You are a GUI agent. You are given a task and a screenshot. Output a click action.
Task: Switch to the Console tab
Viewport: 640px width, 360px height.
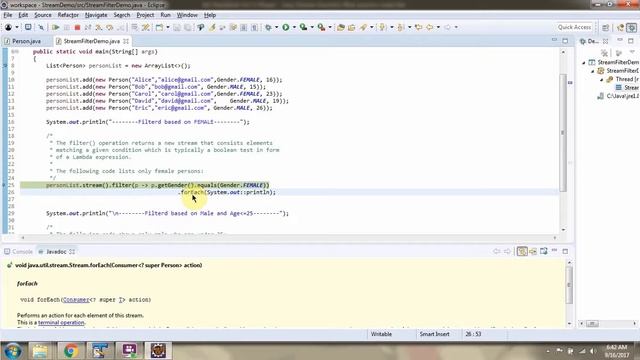tap(19, 251)
